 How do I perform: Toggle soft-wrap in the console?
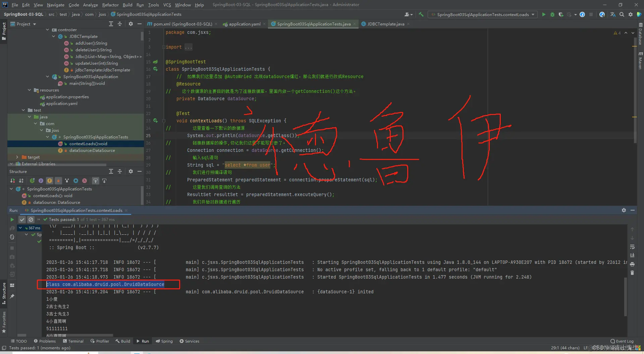point(632,247)
